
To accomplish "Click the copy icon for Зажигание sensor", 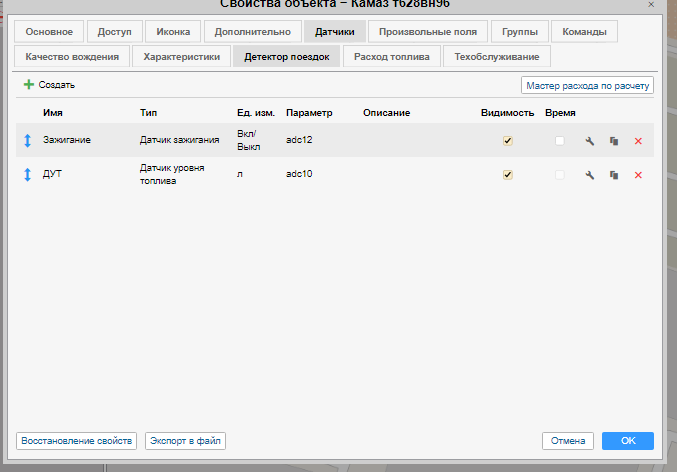I will pos(614,141).
